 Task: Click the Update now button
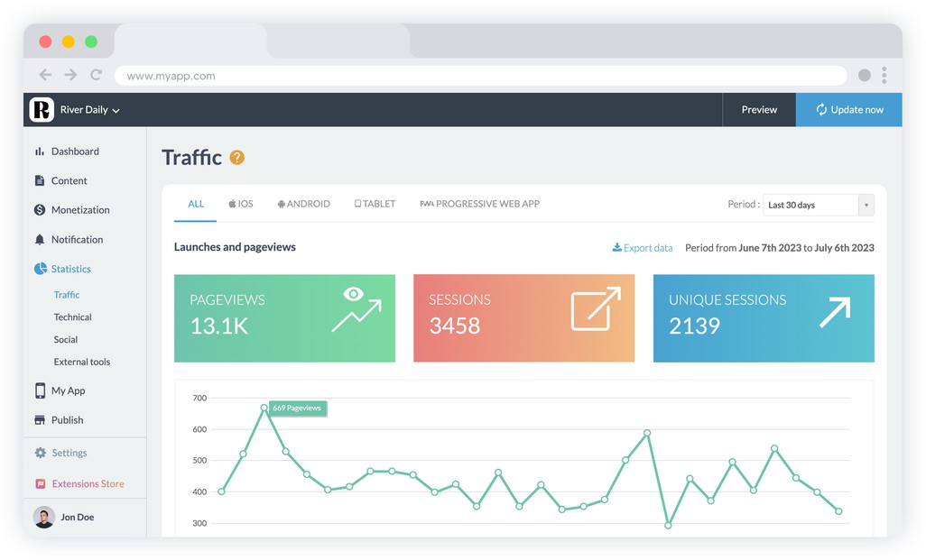[x=848, y=110]
